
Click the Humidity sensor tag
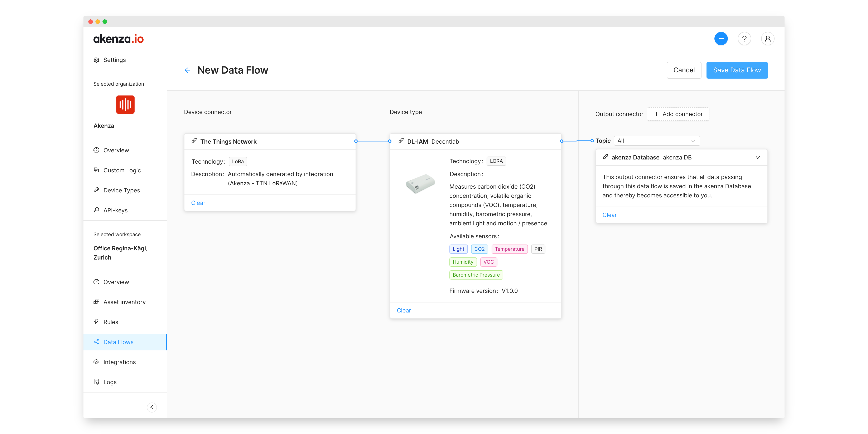tap(463, 262)
